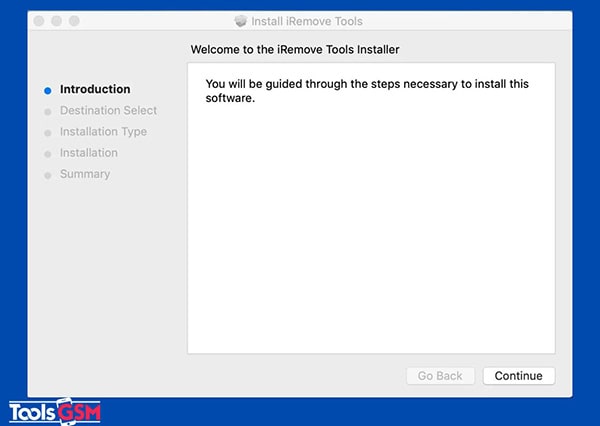The image size is (600, 426).
Task: Select the Installation Type step
Action: (103, 132)
